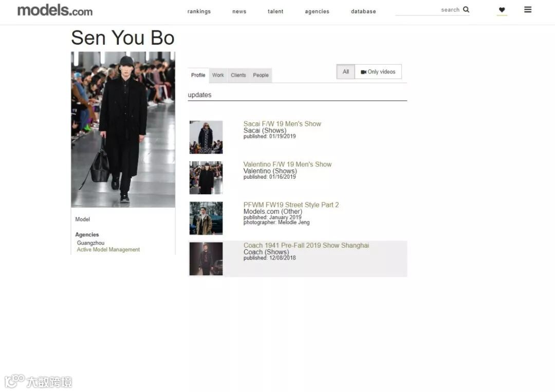This screenshot has width=555, height=392.
Task: Click the Coach show thumbnail
Action: (206, 258)
